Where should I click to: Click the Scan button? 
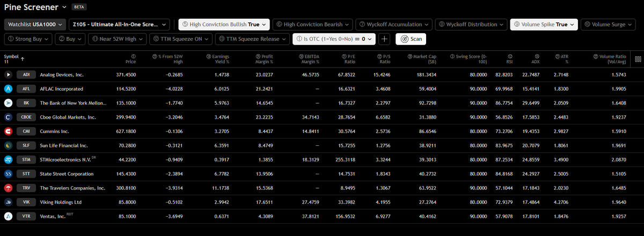pyautogui.click(x=411, y=39)
